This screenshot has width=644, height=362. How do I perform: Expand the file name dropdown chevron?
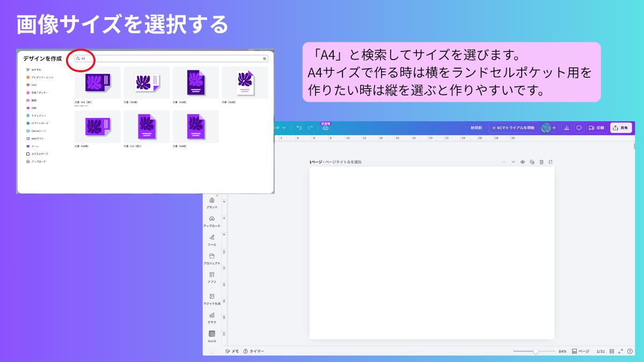[x=284, y=128]
